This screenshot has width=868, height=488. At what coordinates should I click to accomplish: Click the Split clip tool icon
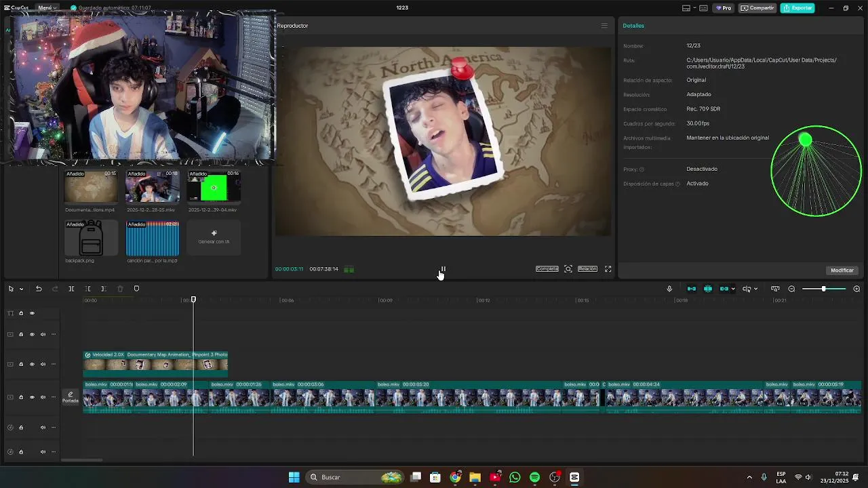click(x=71, y=289)
